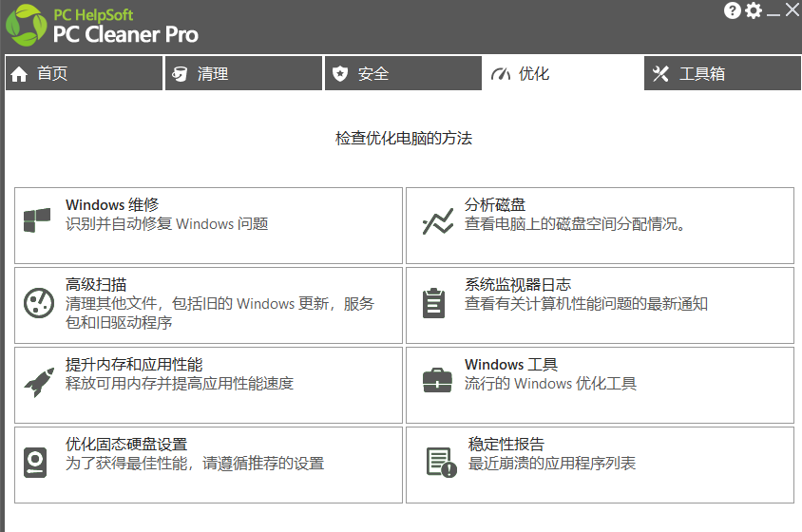
Task: Click the clipboard icon for 系统监视器日志
Action: point(433,303)
